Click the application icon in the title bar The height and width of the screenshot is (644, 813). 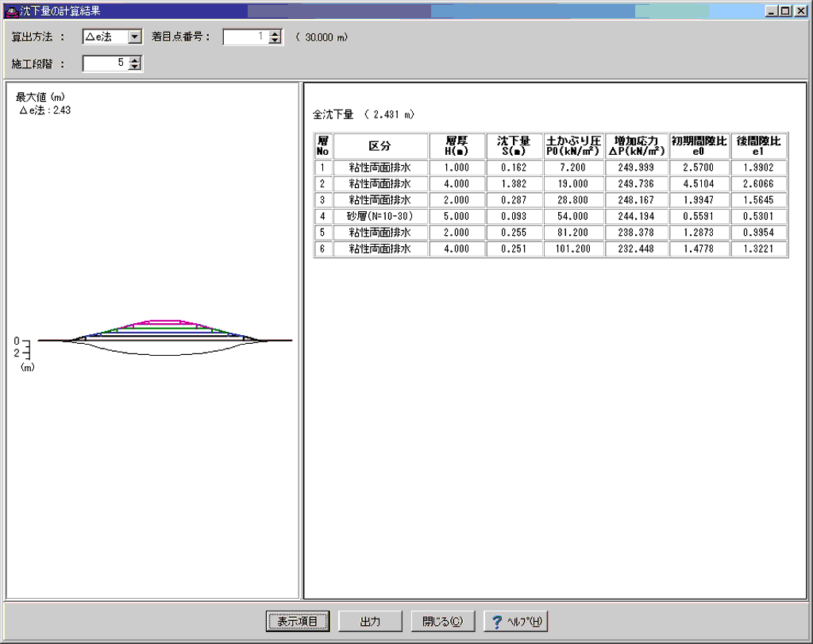pos(11,11)
